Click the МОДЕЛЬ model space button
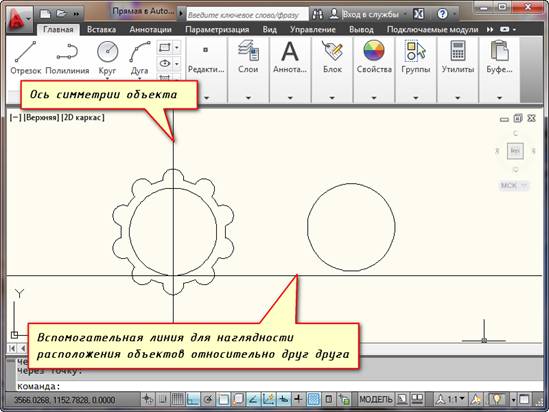Screen dimensions: 549x412 click(376, 399)
